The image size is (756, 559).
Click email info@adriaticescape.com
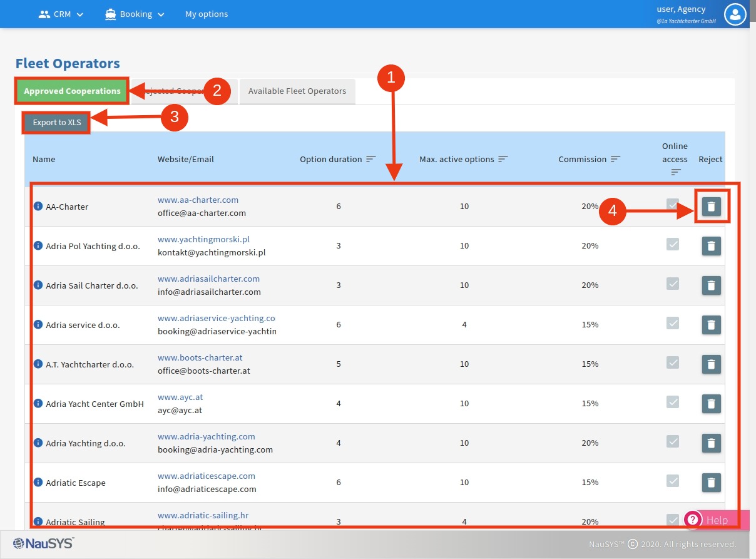click(x=207, y=489)
